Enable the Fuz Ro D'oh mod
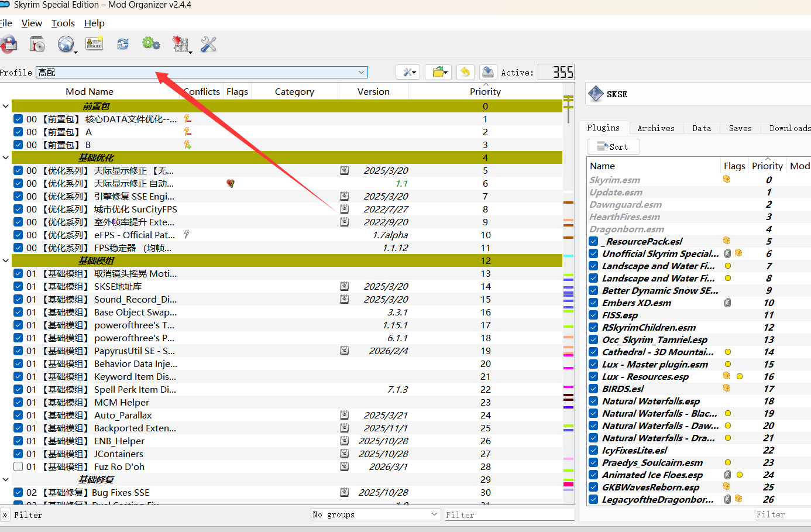This screenshot has width=811, height=532. coord(18,466)
